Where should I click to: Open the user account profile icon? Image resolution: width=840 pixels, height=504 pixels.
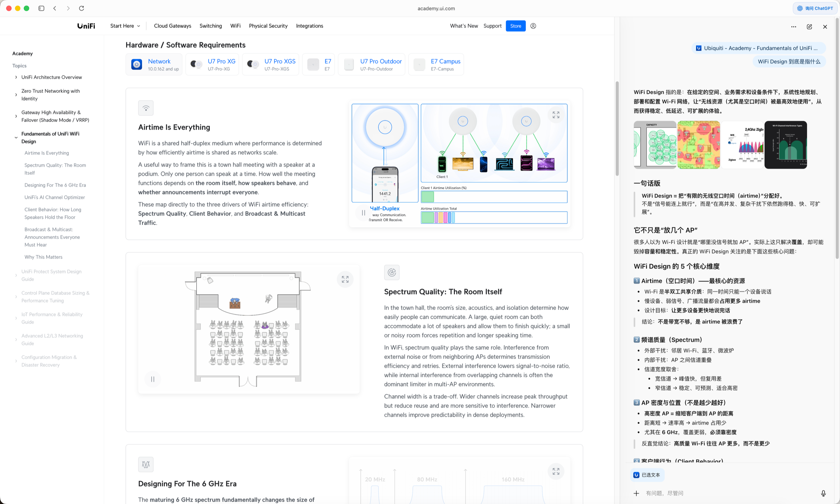(533, 26)
